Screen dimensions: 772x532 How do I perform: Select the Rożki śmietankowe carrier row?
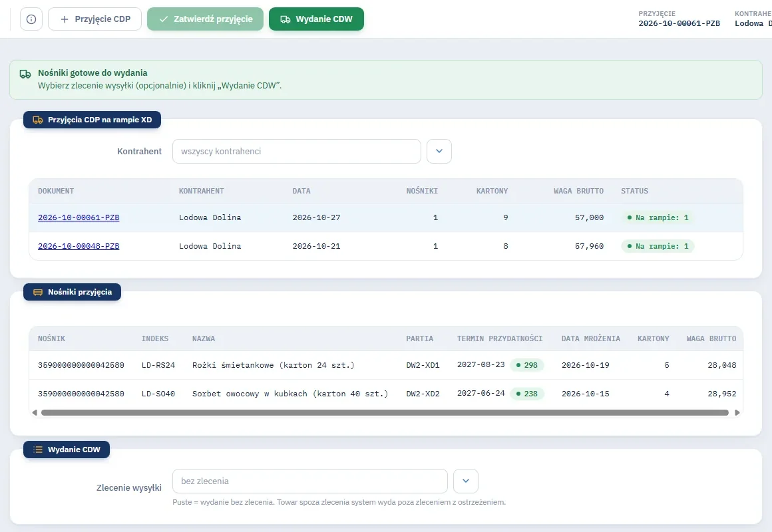click(x=386, y=365)
